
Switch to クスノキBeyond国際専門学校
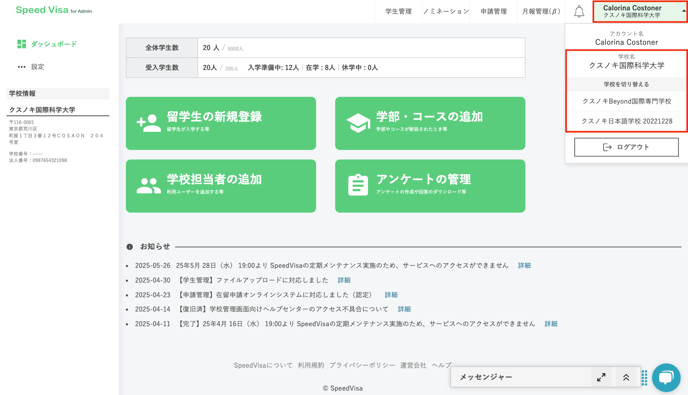pos(627,101)
